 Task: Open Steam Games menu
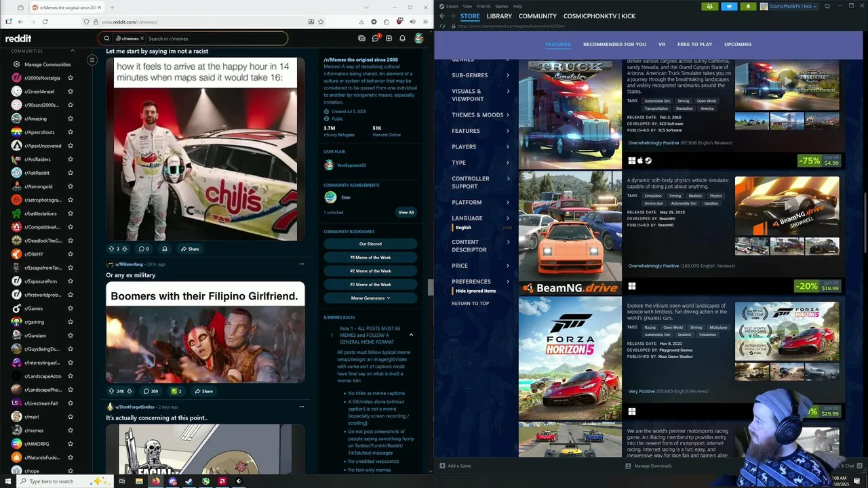point(502,6)
